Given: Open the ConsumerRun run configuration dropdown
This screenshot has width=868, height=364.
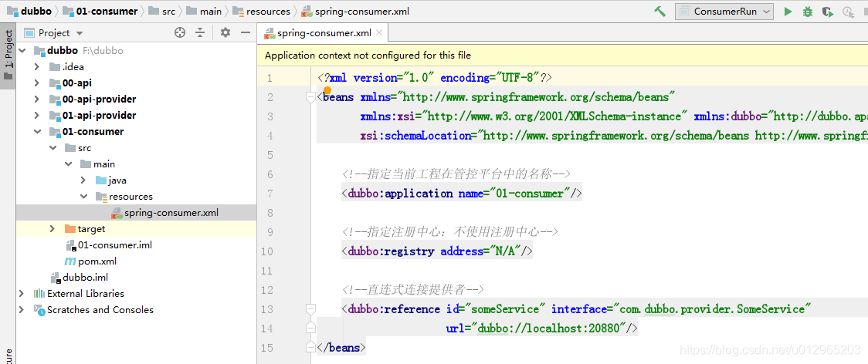Looking at the screenshot, I should click(724, 11).
